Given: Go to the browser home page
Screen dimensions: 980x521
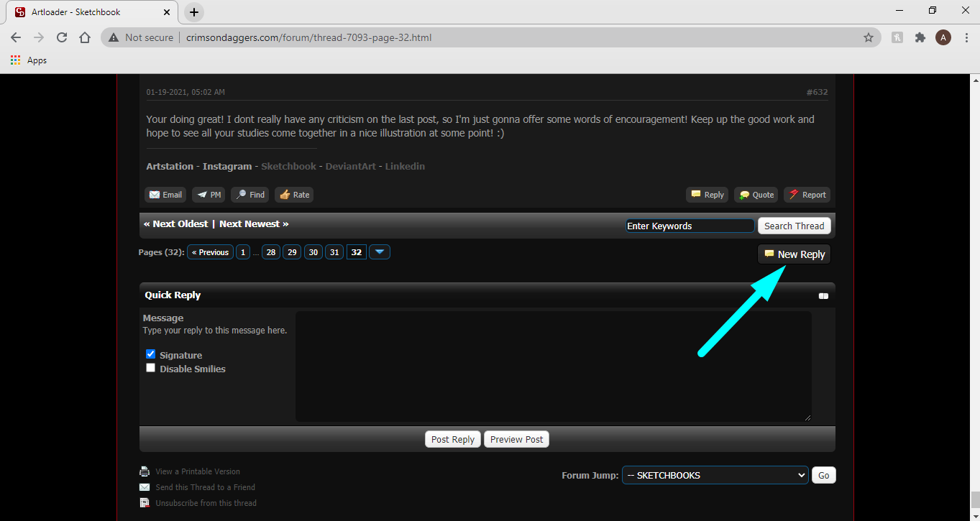Looking at the screenshot, I should [x=85, y=37].
